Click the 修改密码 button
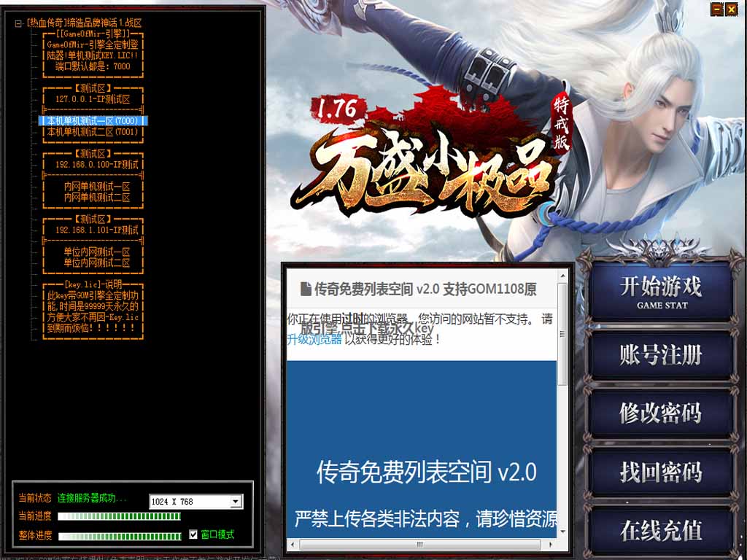This screenshot has width=747, height=560. click(x=661, y=413)
